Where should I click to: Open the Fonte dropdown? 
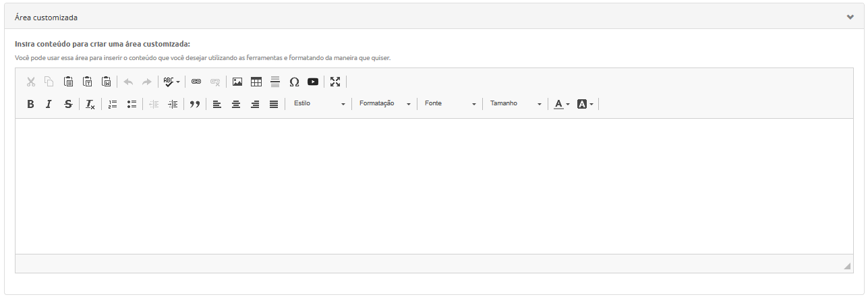pyautogui.click(x=450, y=104)
